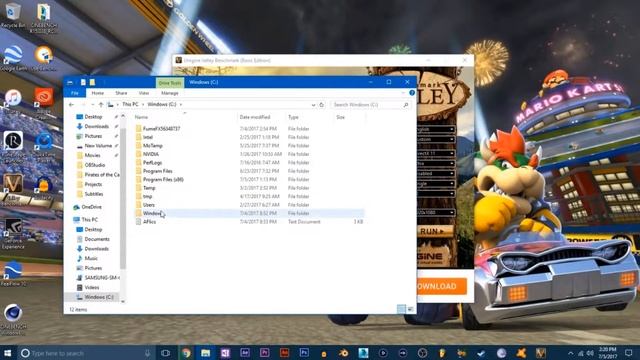Click the Windows Start button
The image size is (640, 360).
click(x=7, y=353)
